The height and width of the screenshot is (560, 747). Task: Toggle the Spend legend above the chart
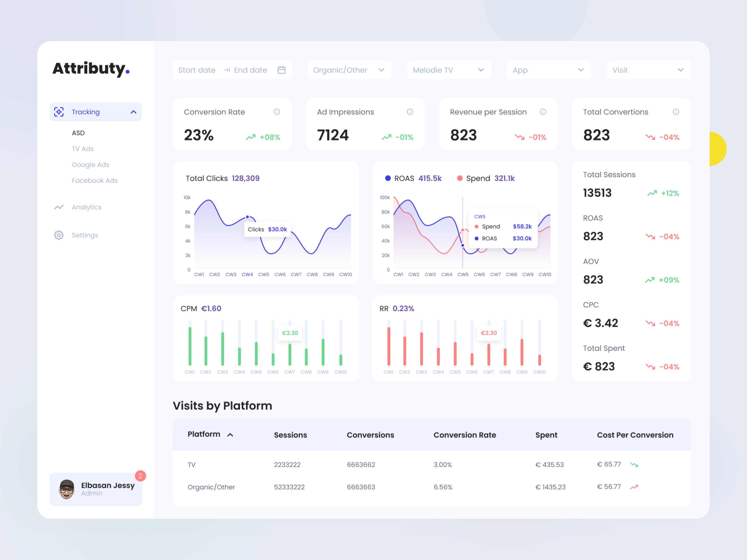[478, 178]
